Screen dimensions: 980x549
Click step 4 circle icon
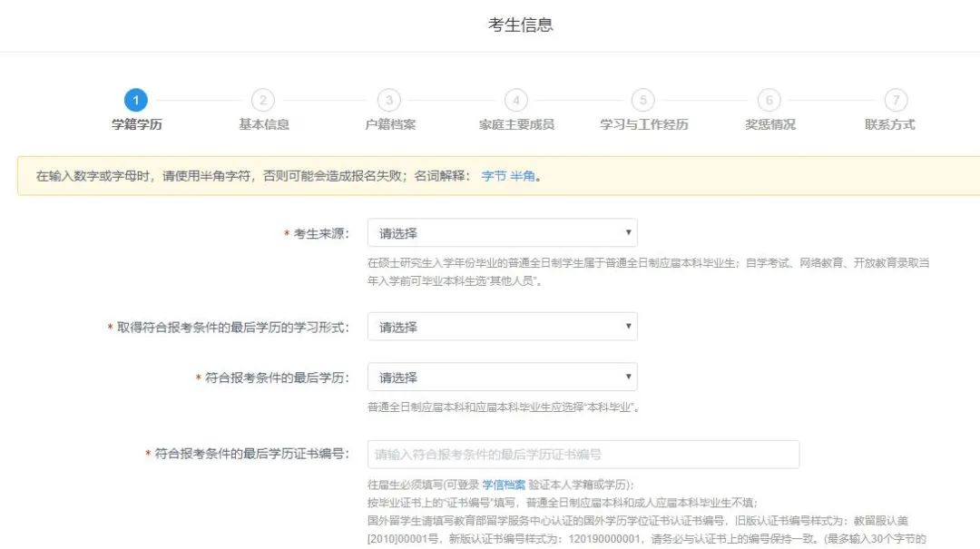[x=515, y=100]
